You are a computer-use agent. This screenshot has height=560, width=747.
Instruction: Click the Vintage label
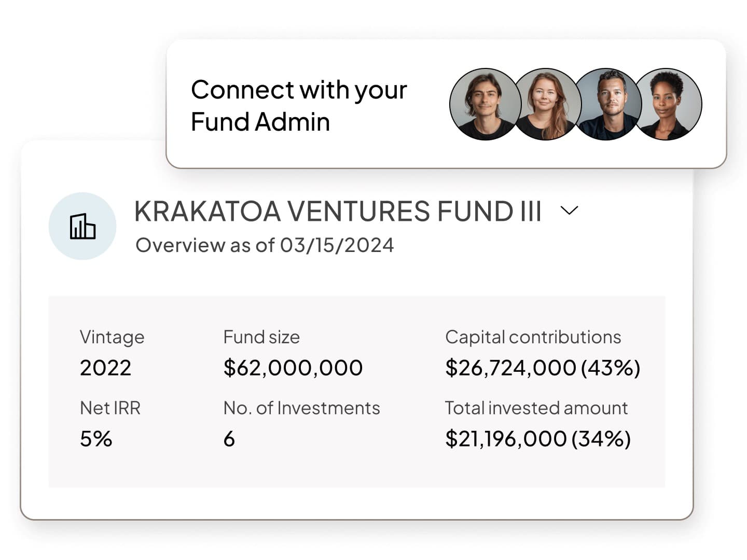[112, 338]
